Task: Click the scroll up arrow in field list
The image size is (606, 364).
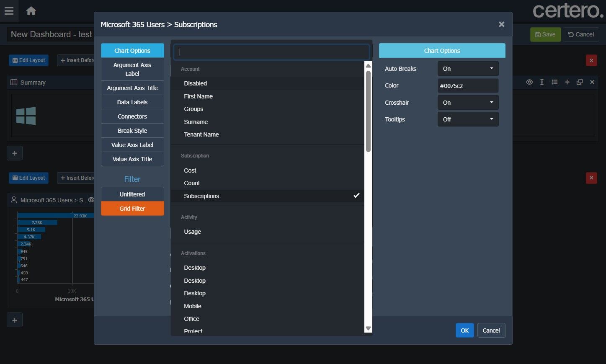Action: click(368, 65)
